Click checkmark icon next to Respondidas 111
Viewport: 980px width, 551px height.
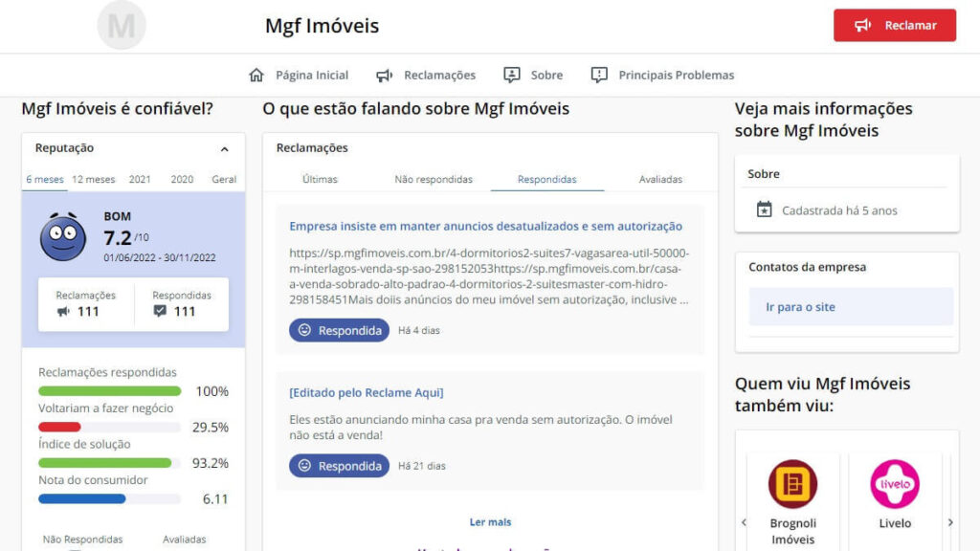160,311
